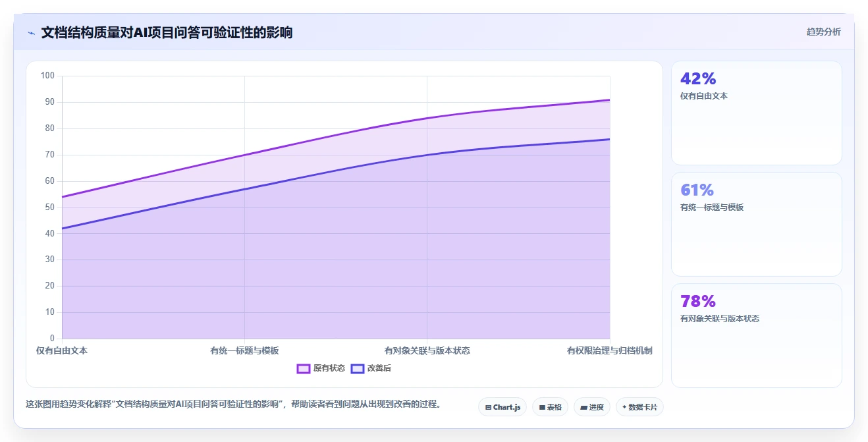Select the 数据卡片 tag chip
This screenshot has width=868, height=442.
(639, 407)
